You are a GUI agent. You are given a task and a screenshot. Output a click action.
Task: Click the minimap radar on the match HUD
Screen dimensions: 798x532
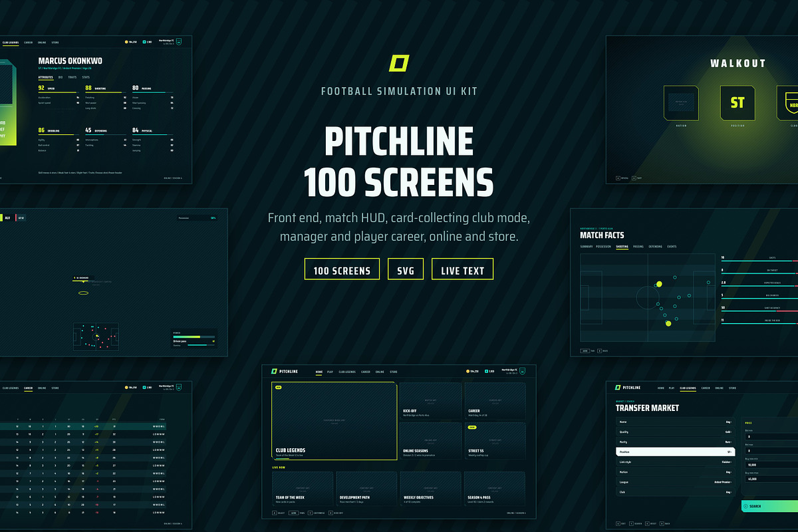tap(96, 337)
